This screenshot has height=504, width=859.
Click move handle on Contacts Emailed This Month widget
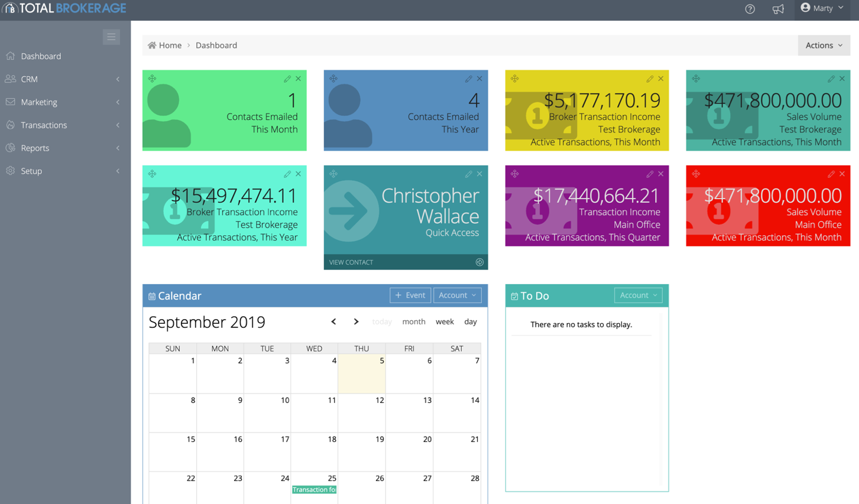coord(152,79)
